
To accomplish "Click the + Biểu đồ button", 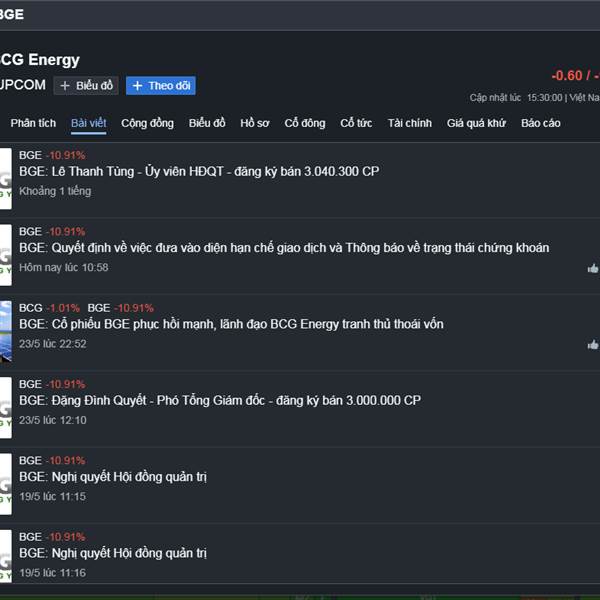I will tap(86, 86).
